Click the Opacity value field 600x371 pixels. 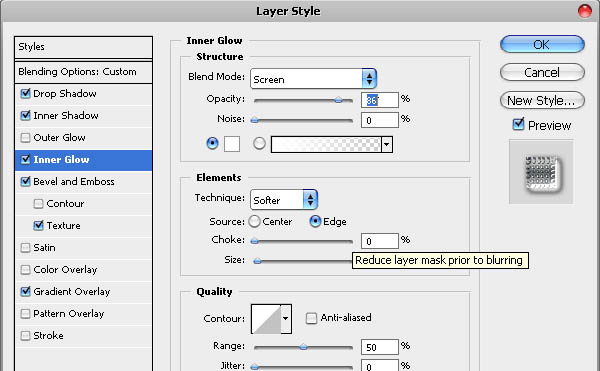click(x=380, y=100)
